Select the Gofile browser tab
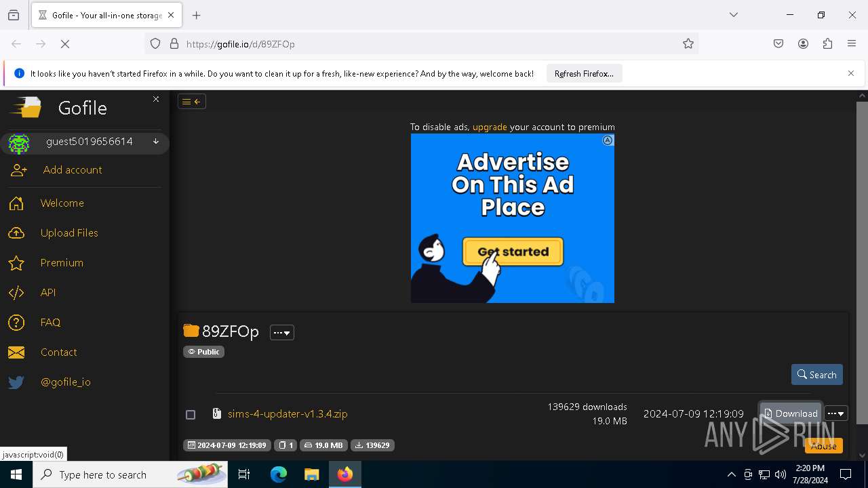The image size is (868, 488). [106, 15]
